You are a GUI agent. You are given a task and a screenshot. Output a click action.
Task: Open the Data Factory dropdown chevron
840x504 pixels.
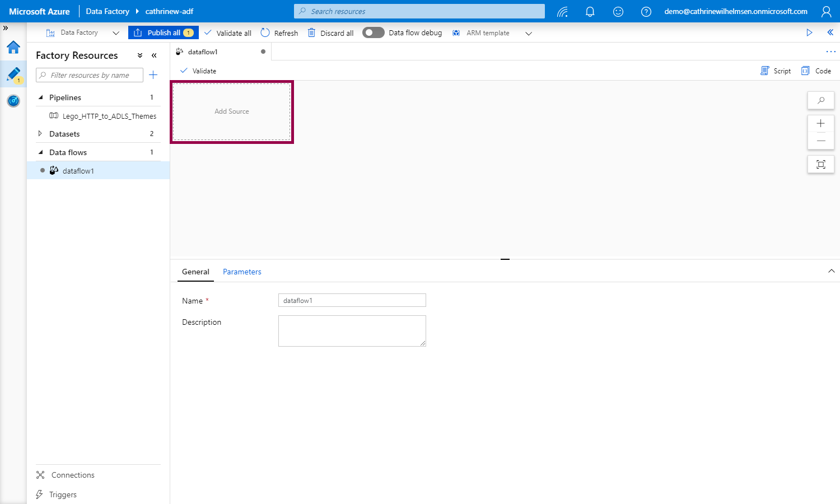click(116, 33)
